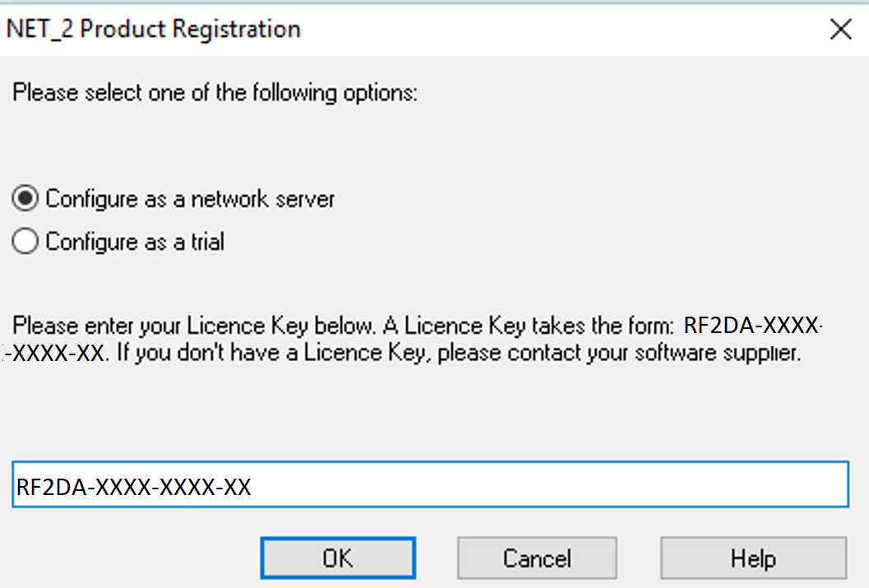Click the NET_2 Product Registration title bar text

(154, 29)
